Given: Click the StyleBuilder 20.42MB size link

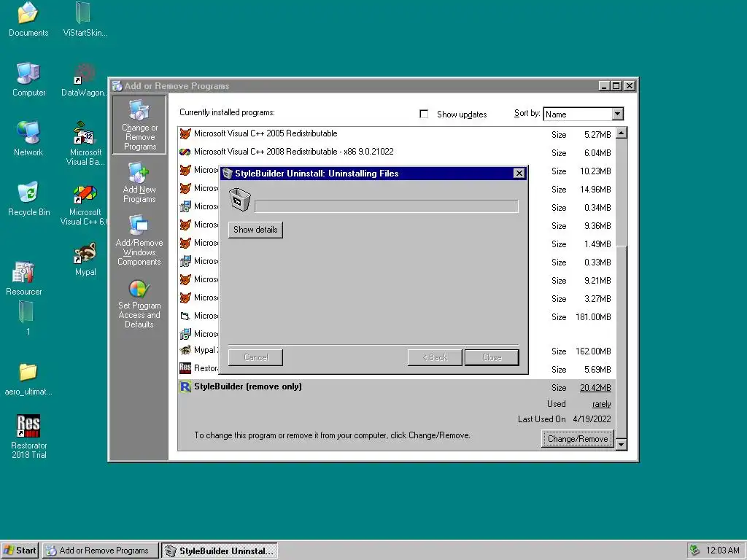Looking at the screenshot, I should pos(595,388).
